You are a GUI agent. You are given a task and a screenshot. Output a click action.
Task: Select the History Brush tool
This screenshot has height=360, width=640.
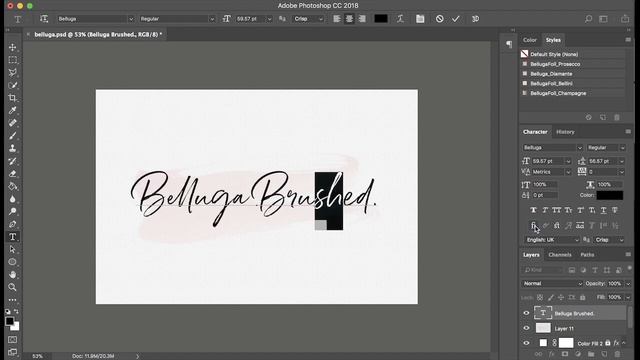[x=13, y=161]
